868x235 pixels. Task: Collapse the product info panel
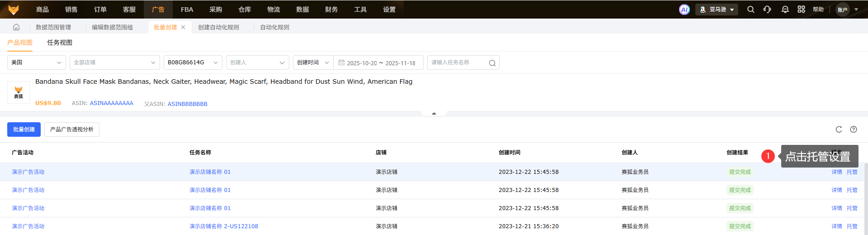point(434,113)
